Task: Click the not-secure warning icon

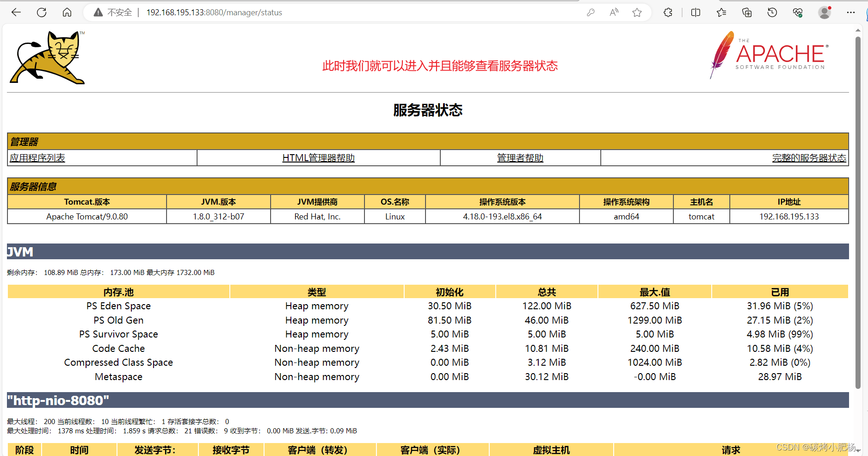Action: pos(98,12)
